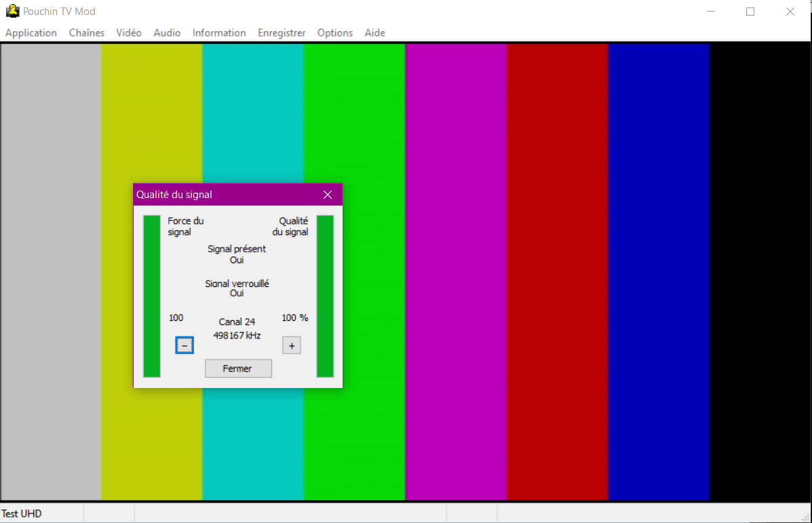
Task: Click the 100 % quality value
Action: 294,317
